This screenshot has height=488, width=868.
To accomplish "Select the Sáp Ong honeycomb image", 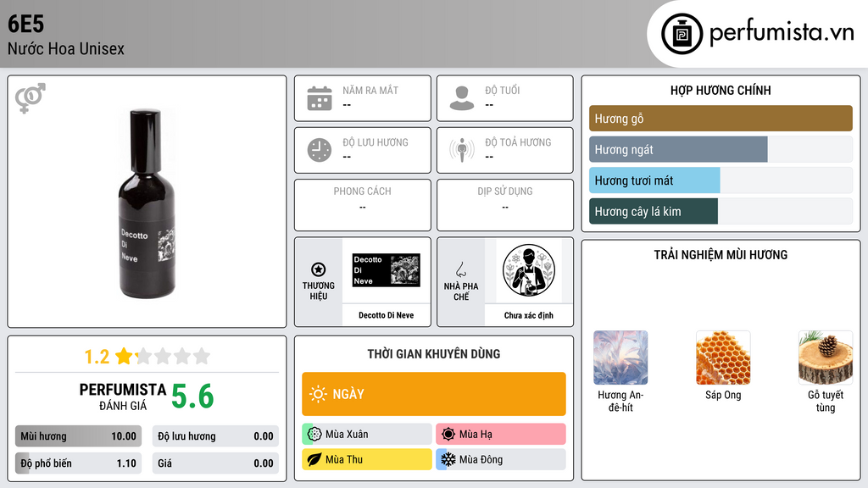I will click(723, 358).
